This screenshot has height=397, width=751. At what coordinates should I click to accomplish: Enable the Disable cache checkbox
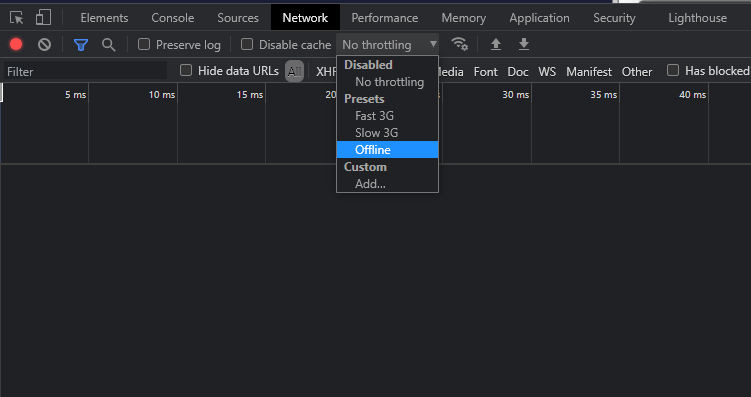pos(247,45)
